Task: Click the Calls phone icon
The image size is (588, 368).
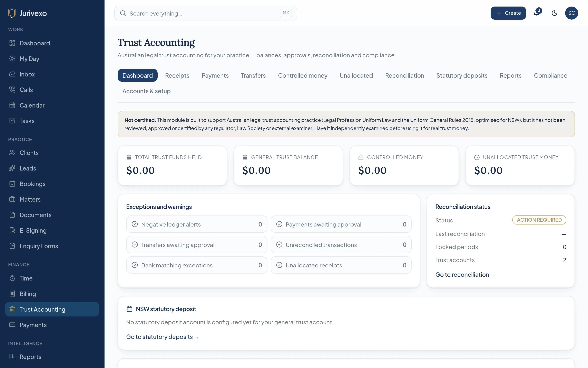Action: coord(12,90)
